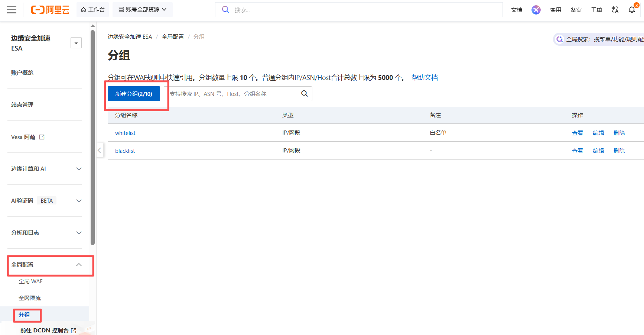Open the 工作台 home workbench

(x=93, y=10)
